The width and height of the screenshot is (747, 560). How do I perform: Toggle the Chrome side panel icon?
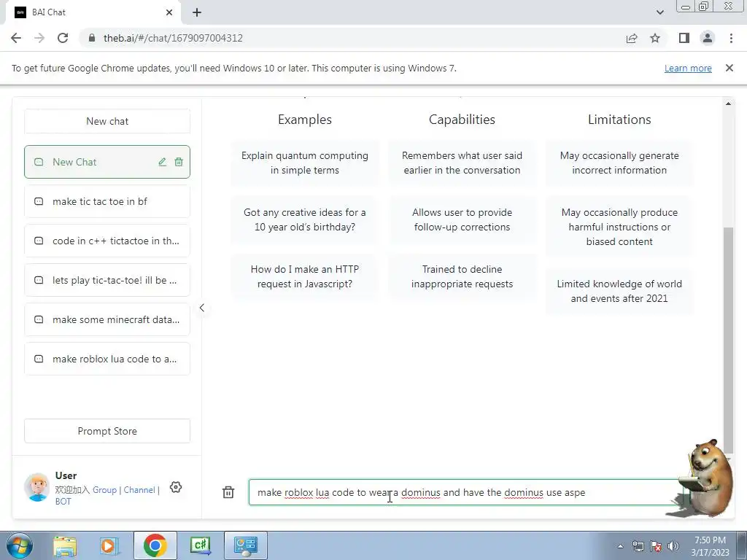684,38
